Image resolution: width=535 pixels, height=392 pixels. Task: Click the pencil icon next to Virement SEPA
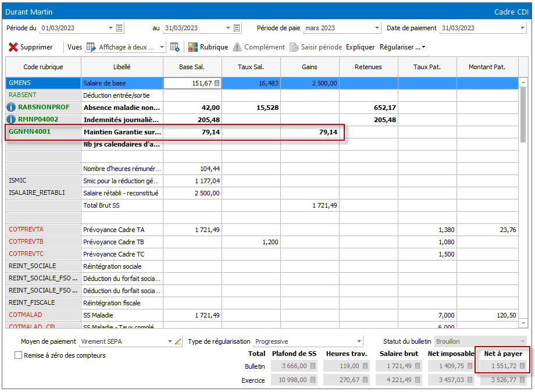click(178, 341)
